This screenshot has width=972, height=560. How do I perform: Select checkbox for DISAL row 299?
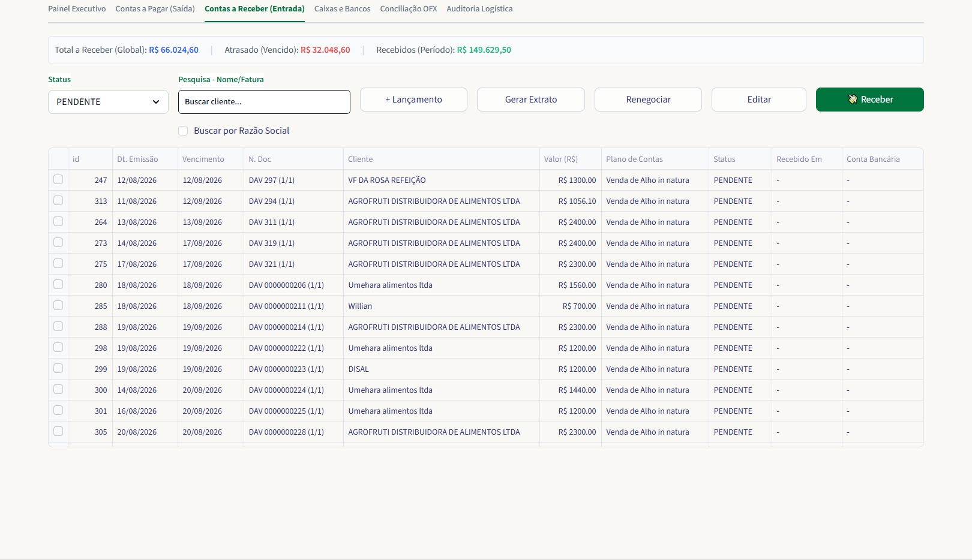pyautogui.click(x=58, y=368)
